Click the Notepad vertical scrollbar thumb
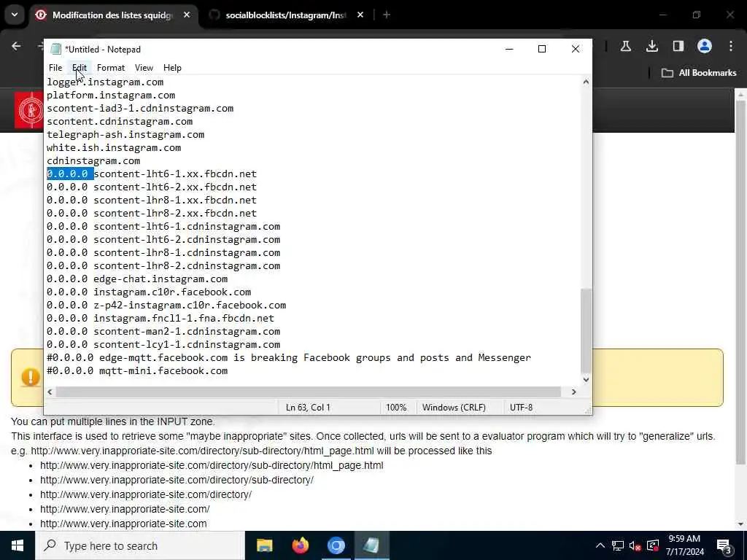This screenshot has height=560, width=747. pos(586,330)
